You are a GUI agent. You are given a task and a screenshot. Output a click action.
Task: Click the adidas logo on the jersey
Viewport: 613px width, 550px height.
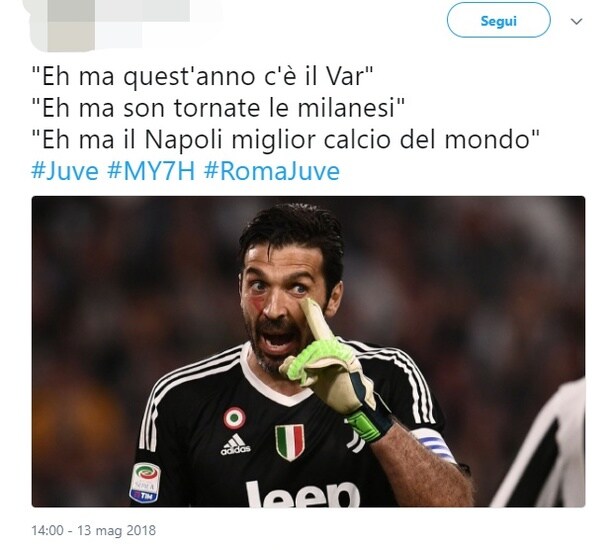[x=235, y=445]
